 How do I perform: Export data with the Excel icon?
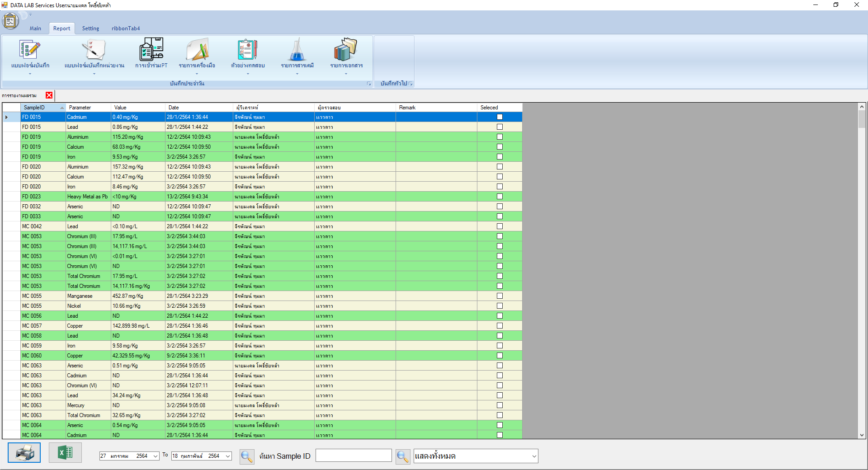point(65,452)
